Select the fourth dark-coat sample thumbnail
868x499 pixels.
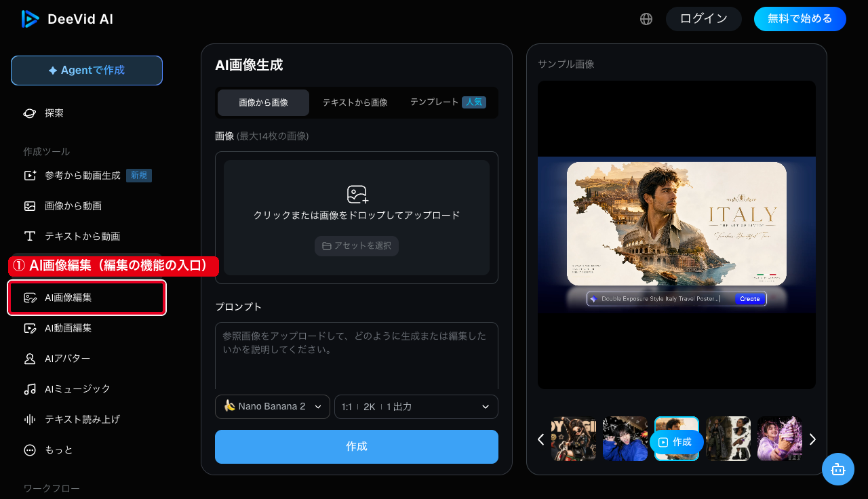[x=728, y=439]
